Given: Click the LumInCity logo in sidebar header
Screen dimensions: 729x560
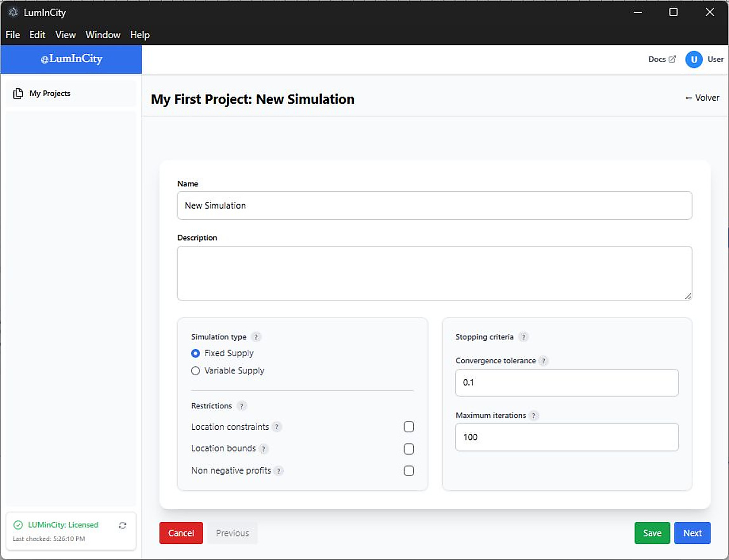Looking at the screenshot, I should 71,59.
